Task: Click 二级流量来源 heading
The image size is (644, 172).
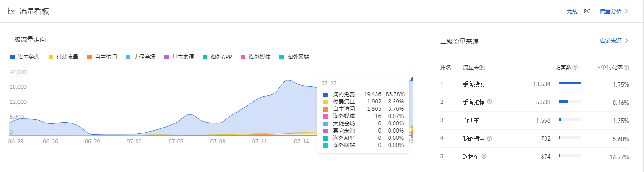Action: (459, 41)
